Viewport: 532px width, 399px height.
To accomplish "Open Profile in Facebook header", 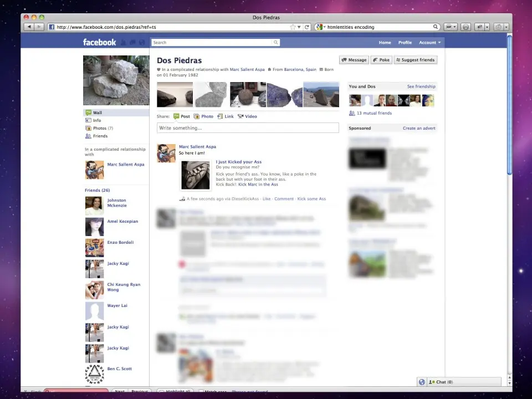I will 405,43.
